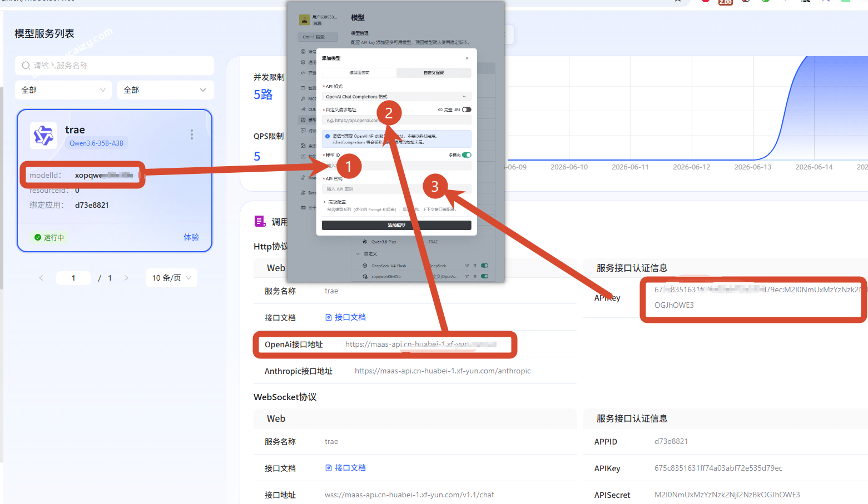868x504 pixels.
Task: Click 5路 concurrency limit value
Action: pos(263,94)
